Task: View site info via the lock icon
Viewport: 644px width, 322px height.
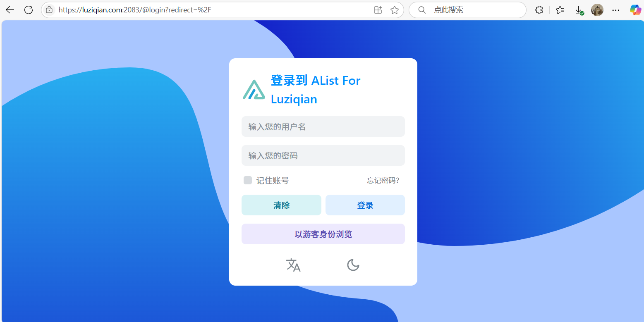Action: click(x=49, y=10)
